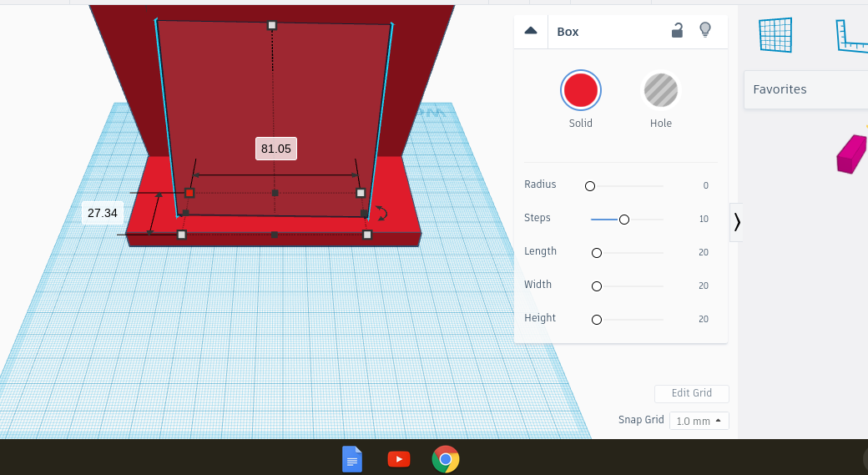Open the Edit Grid dialog
The width and height of the screenshot is (868, 475).
click(x=691, y=393)
